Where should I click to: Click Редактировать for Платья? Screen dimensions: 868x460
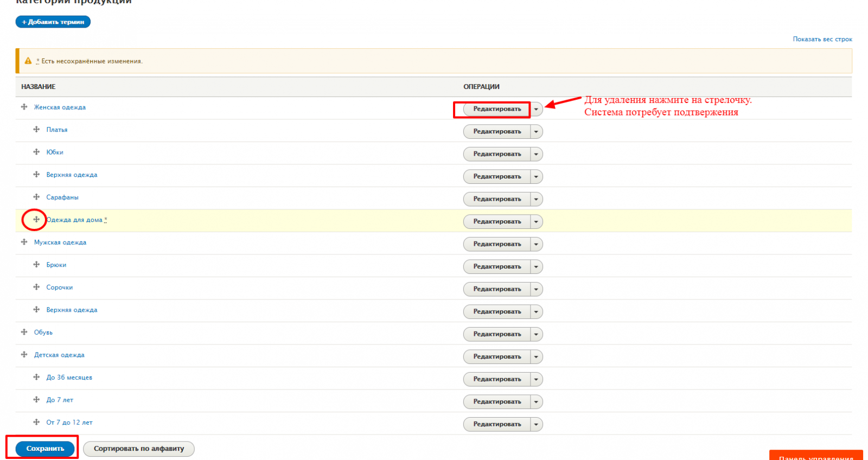click(497, 132)
